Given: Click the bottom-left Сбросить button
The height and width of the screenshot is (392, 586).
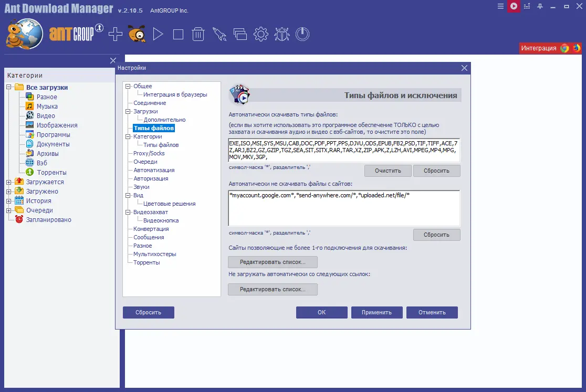Looking at the screenshot, I should coord(149,312).
